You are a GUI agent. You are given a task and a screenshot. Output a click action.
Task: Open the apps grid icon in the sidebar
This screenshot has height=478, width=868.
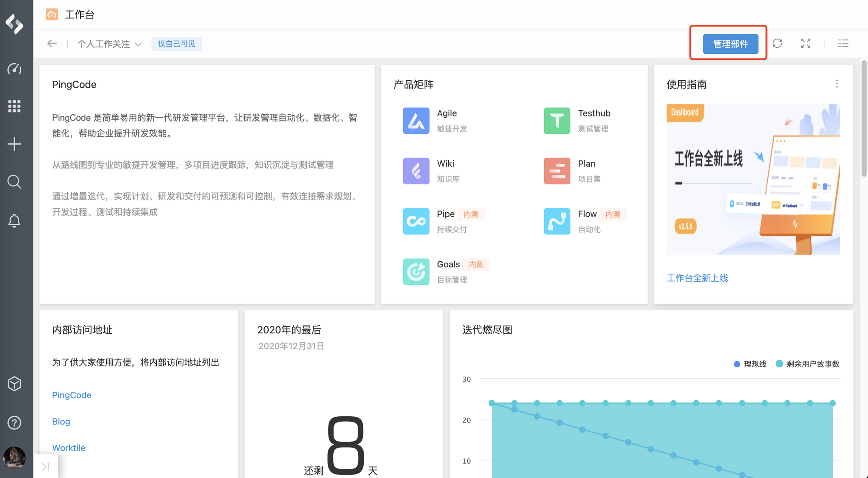point(14,106)
